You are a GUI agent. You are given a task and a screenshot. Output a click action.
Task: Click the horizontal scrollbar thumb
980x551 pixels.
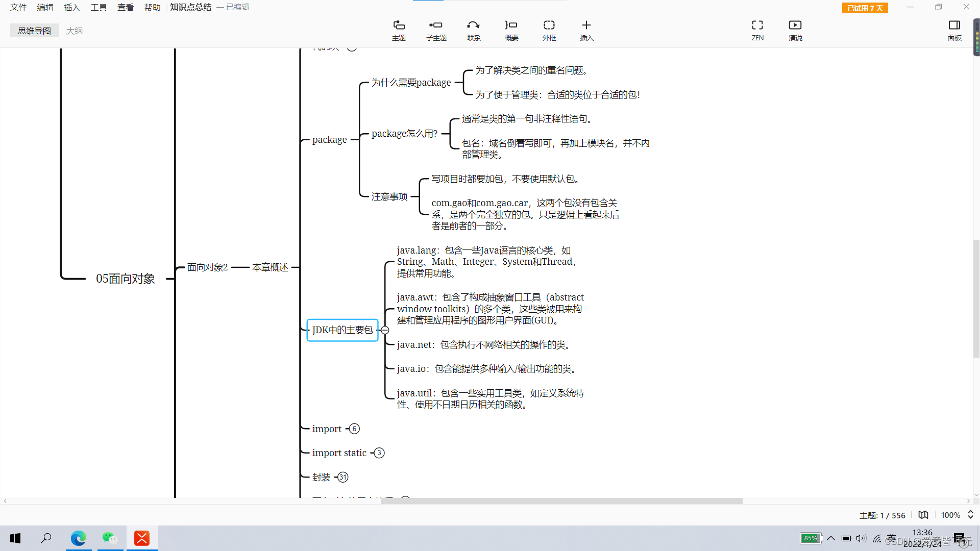[x=561, y=501]
